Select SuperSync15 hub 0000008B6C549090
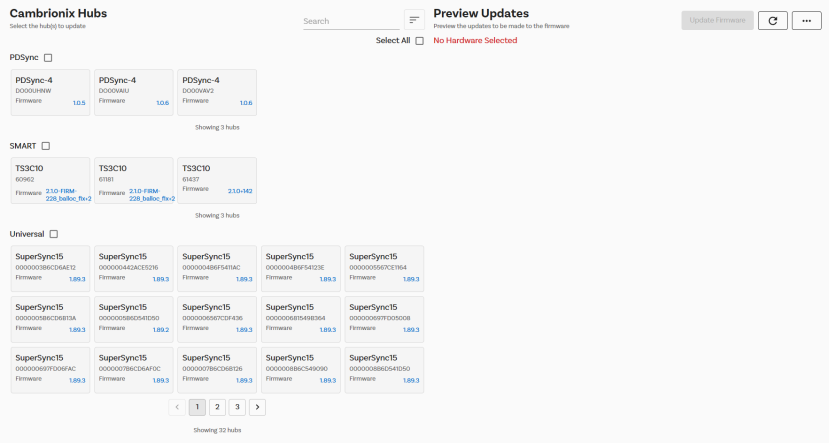This screenshot has height=443, width=829. coord(301,370)
